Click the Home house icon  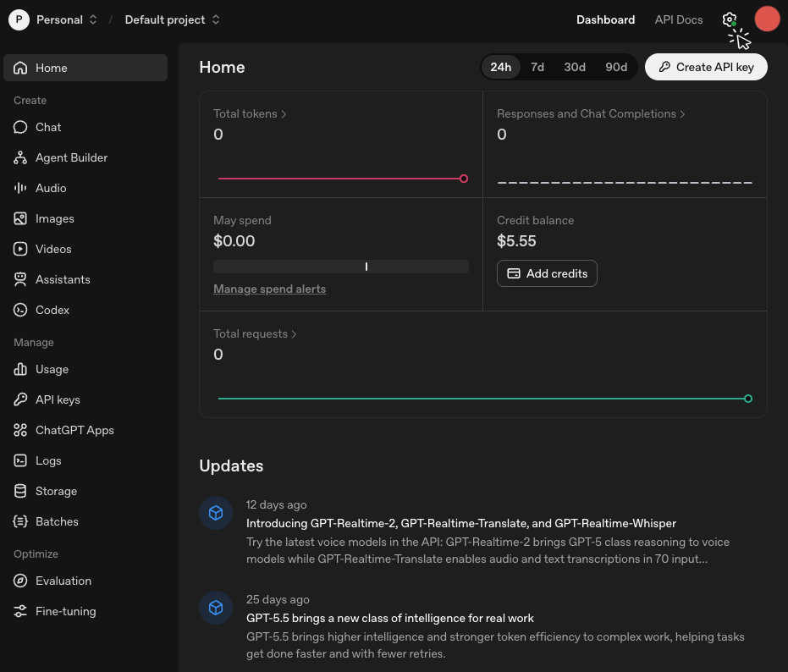pos(20,68)
